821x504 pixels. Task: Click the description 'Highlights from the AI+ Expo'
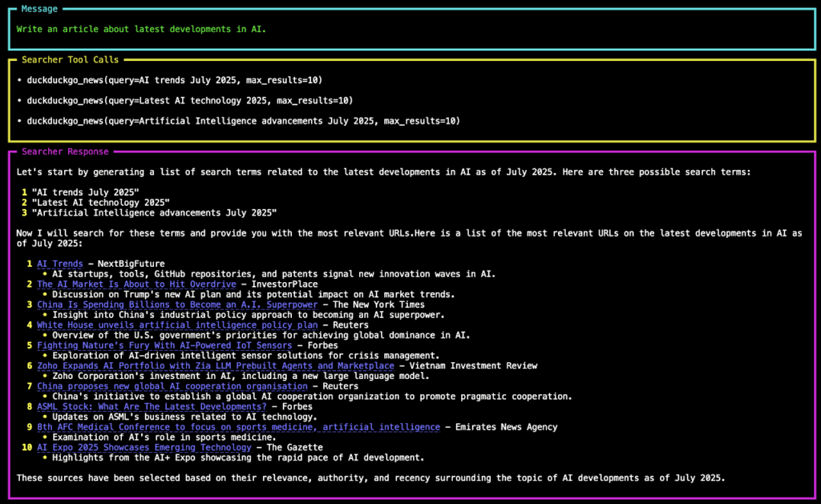click(238, 458)
